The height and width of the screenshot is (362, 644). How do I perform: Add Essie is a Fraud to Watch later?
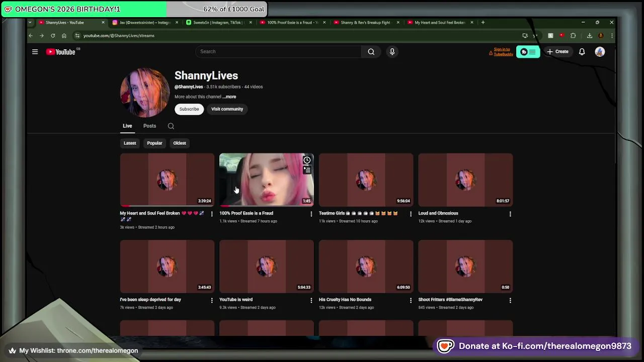[307, 160]
